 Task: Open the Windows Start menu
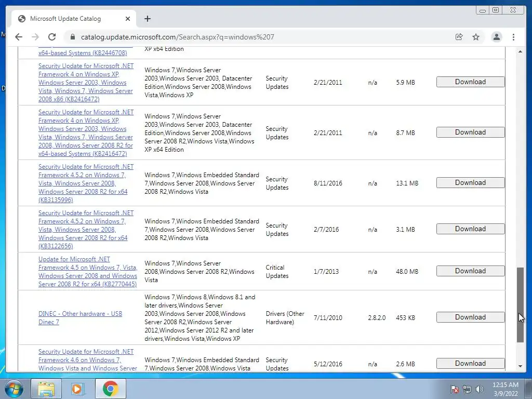point(14,389)
